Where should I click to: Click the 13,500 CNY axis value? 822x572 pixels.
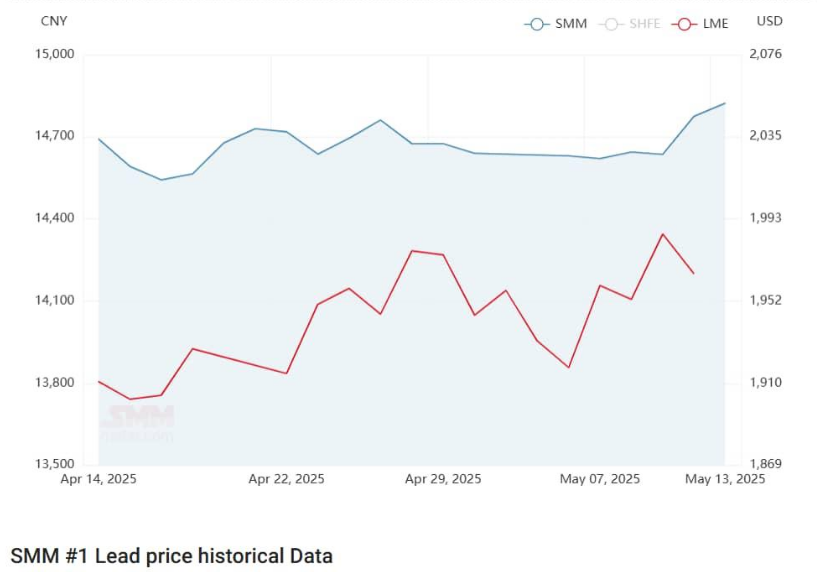click(55, 465)
